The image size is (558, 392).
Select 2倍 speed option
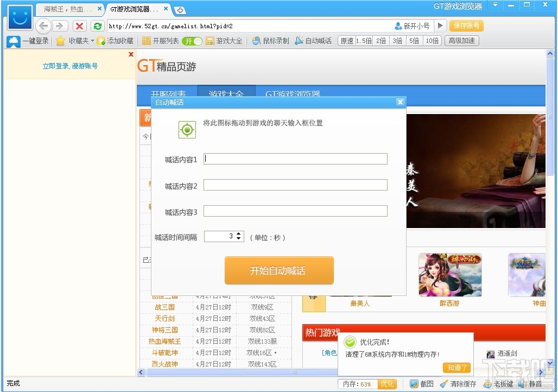click(x=381, y=41)
